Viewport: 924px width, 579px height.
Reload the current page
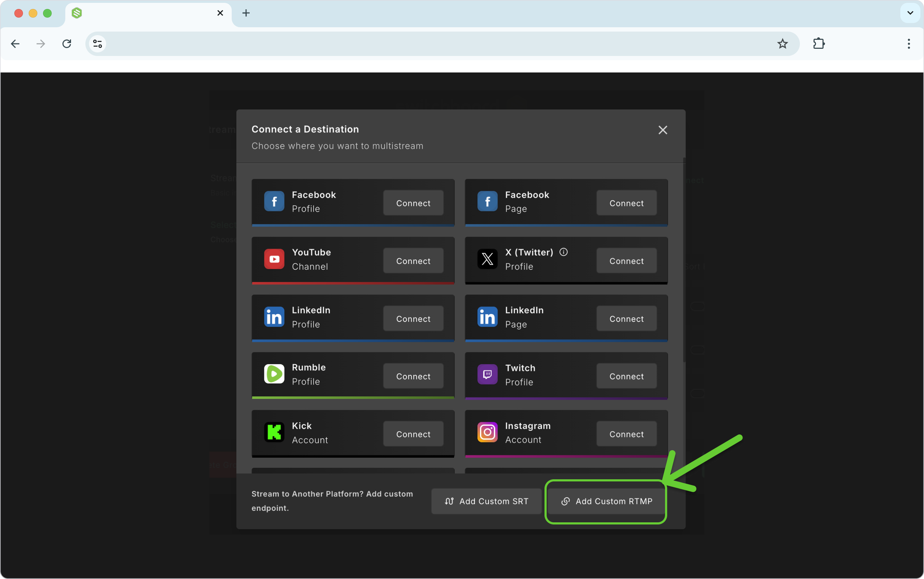point(67,44)
